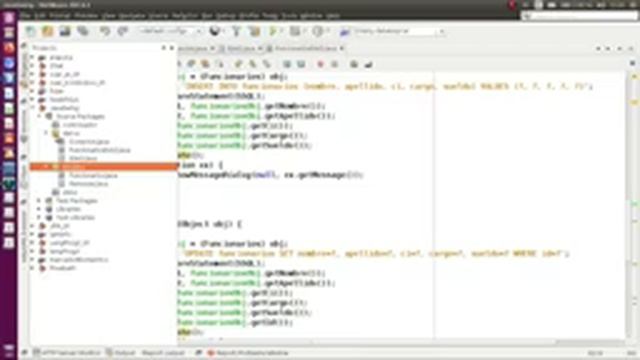Open the Tools menu

coord(289,16)
